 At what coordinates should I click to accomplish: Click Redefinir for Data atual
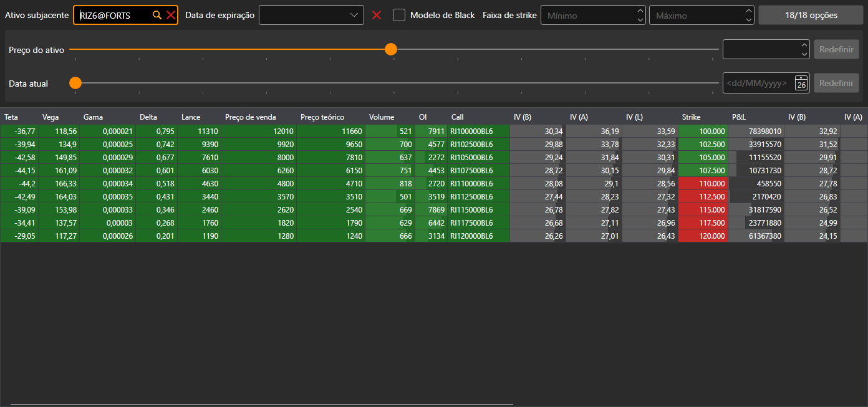click(x=836, y=83)
